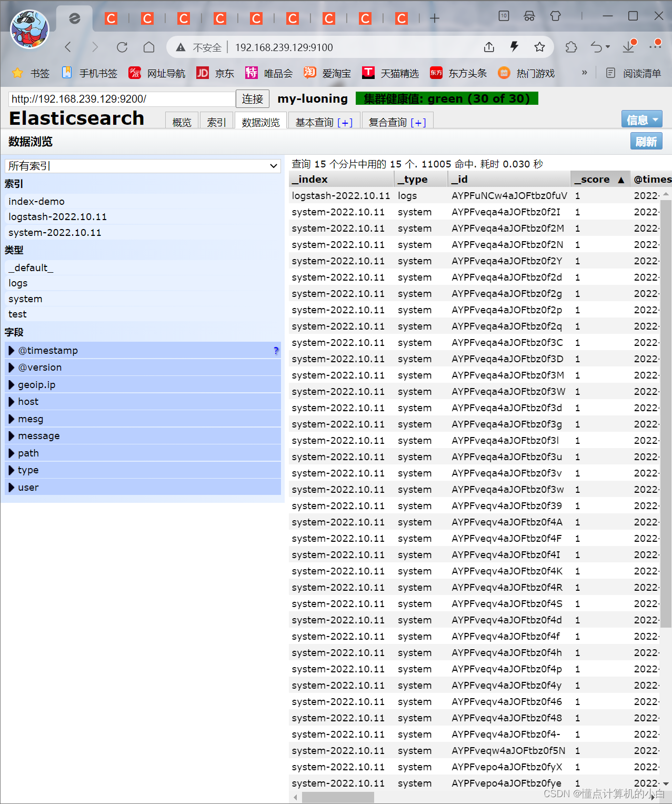Sort by _id column header
Viewport: 672px width, 804px height.
click(508, 179)
